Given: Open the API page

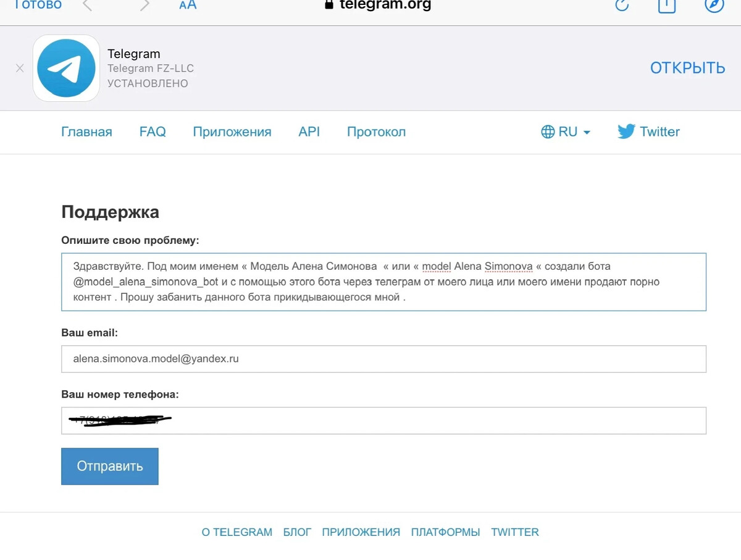Looking at the screenshot, I should (x=309, y=132).
